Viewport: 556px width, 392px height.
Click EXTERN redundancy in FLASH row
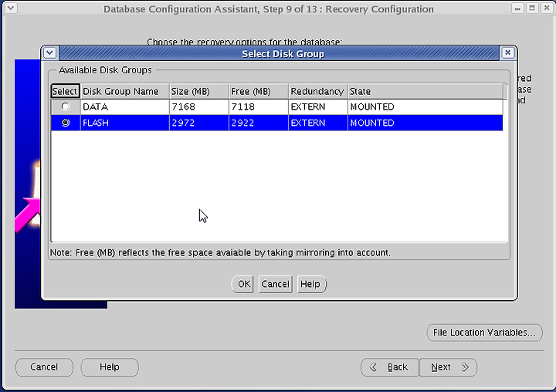click(318, 123)
